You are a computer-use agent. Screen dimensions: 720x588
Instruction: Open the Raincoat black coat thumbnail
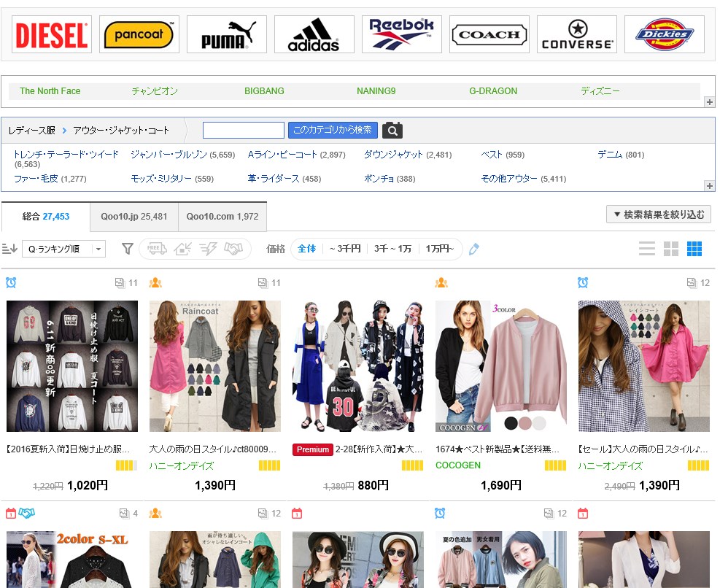215,366
